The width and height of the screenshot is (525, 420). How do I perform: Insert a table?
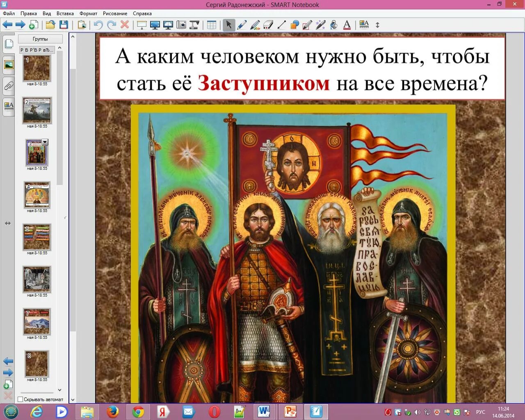212,25
